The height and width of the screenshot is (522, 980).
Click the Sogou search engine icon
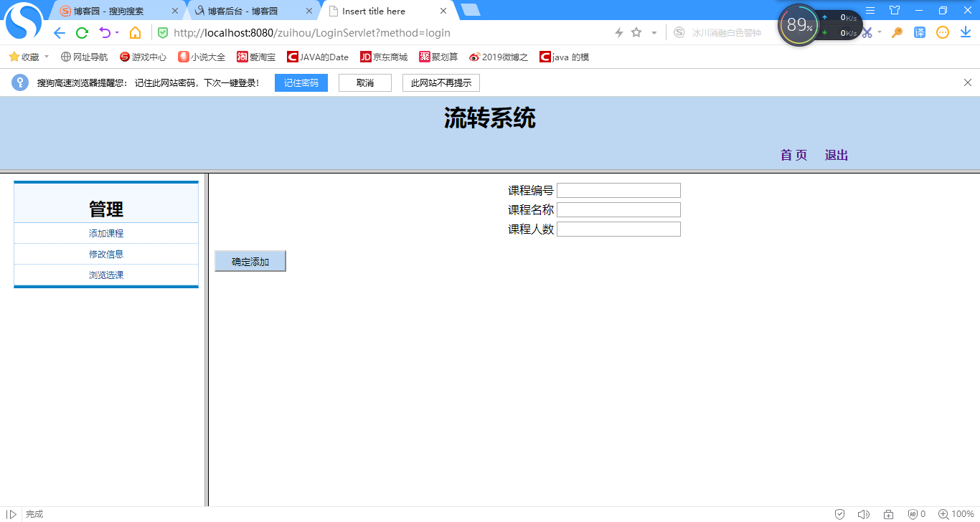click(x=679, y=33)
